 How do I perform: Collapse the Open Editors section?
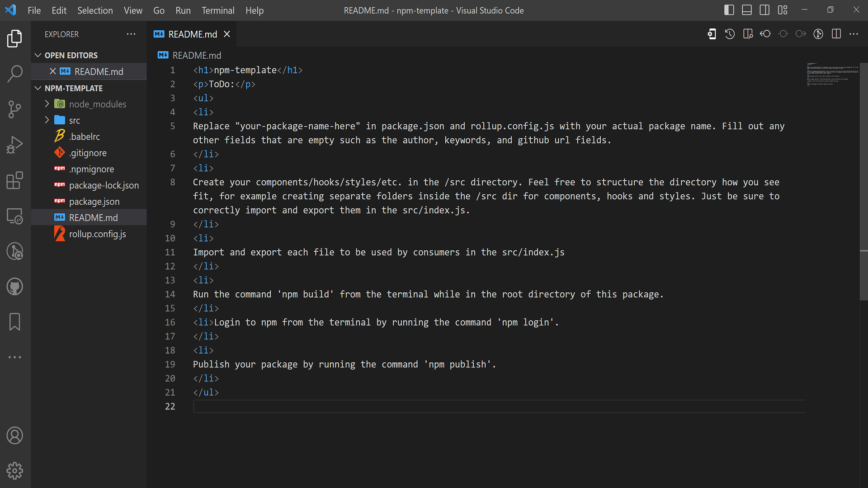point(38,55)
